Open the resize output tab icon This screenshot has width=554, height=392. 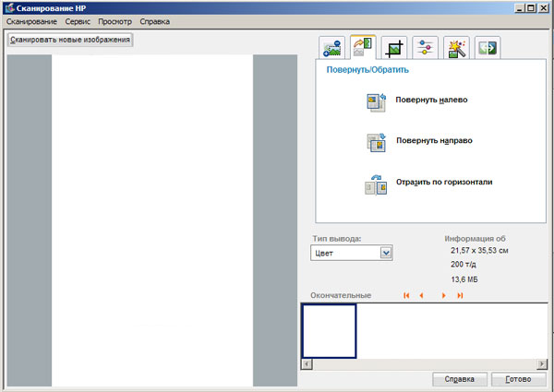488,48
